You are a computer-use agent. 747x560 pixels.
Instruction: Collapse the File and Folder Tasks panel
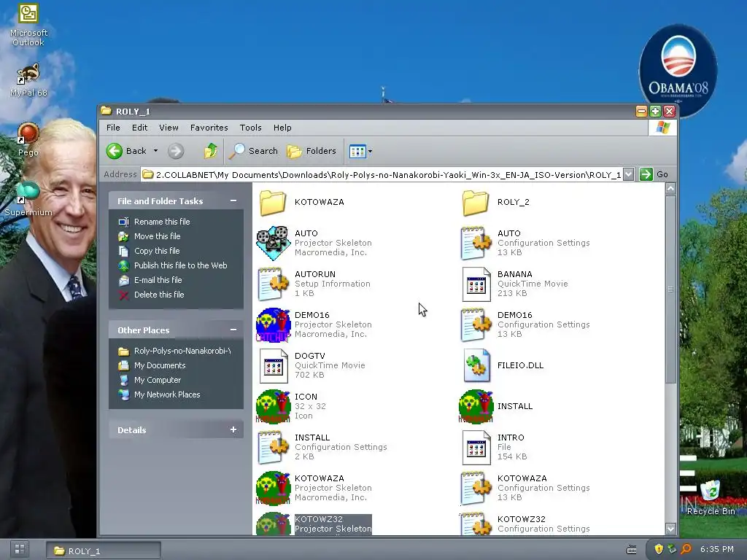[x=233, y=201]
